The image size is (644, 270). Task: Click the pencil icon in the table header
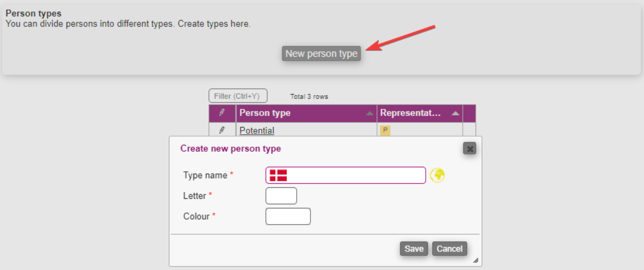coord(222,113)
